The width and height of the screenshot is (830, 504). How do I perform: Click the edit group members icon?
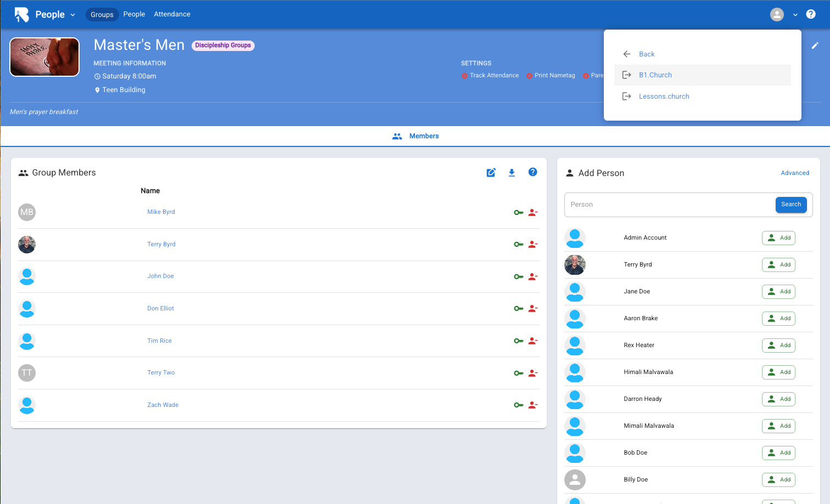pos(491,173)
